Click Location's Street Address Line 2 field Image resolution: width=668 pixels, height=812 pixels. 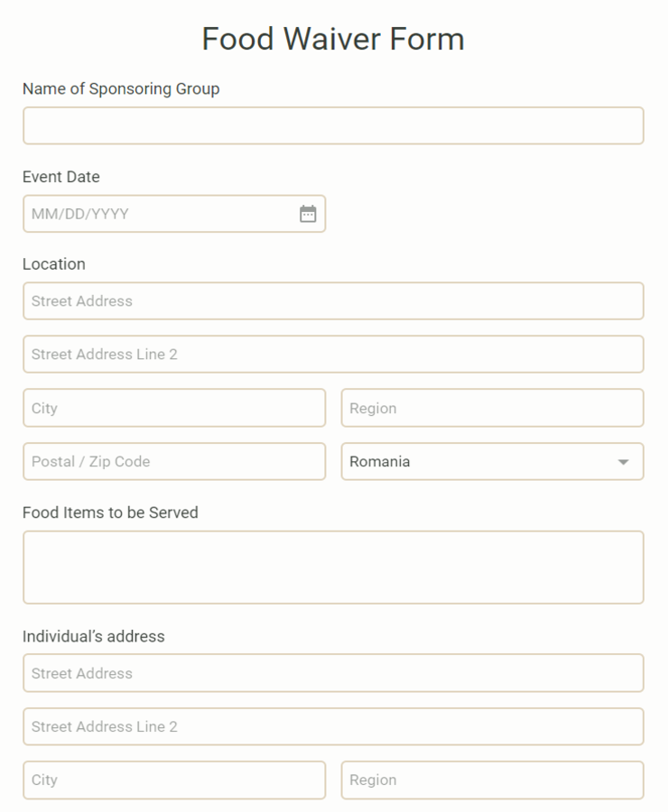[333, 355]
